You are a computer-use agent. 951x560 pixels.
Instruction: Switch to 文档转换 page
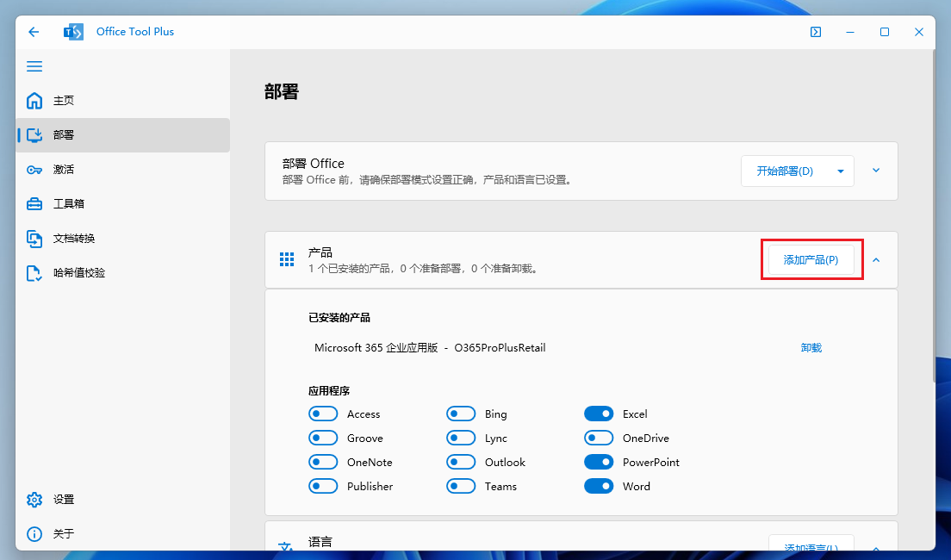[x=123, y=239]
